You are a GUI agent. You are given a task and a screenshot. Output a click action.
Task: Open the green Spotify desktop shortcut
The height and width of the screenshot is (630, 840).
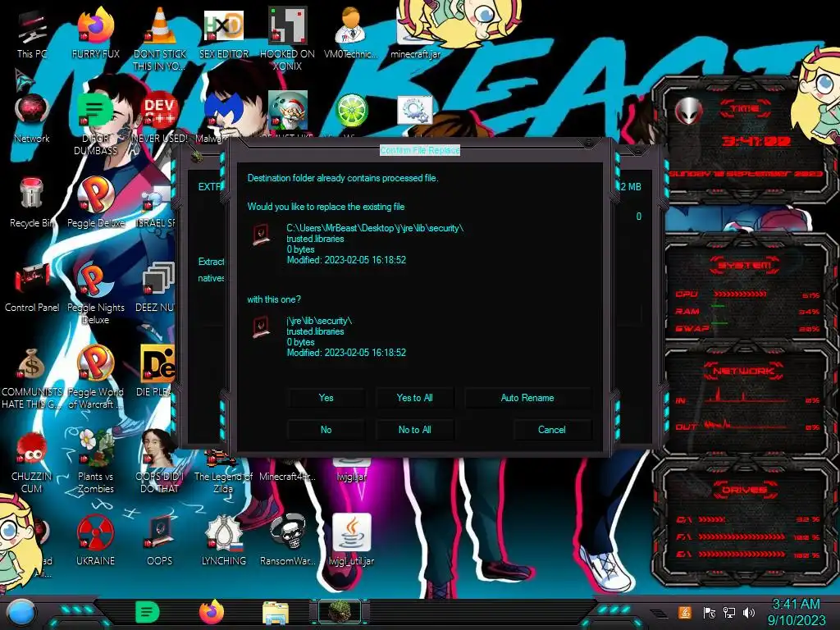coord(95,123)
